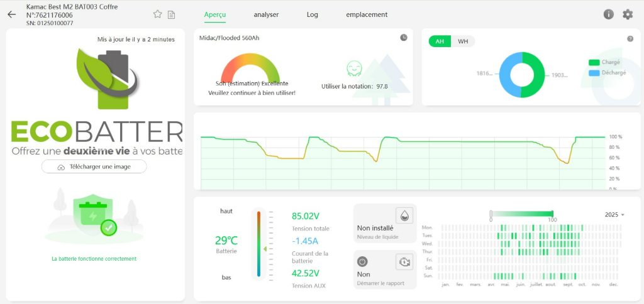Switch to the analyser tab
Viewport: 644px width, 304px height.
click(x=266, y=14)
